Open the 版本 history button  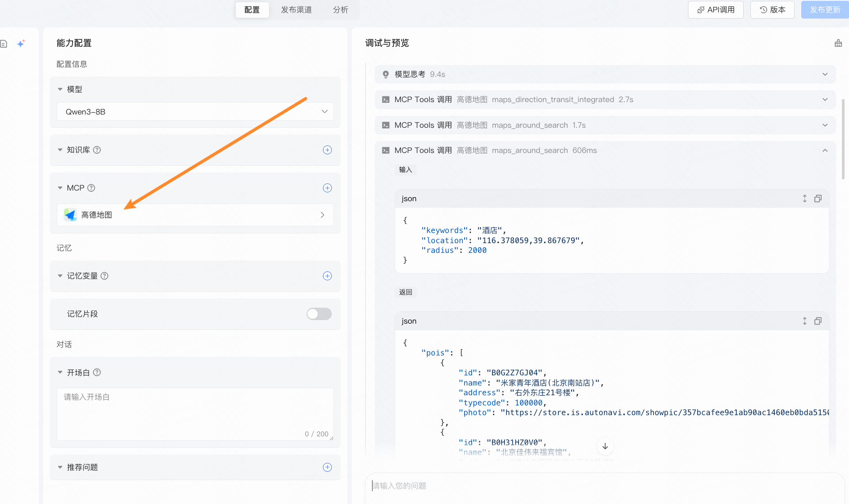(x=772, y=10)
